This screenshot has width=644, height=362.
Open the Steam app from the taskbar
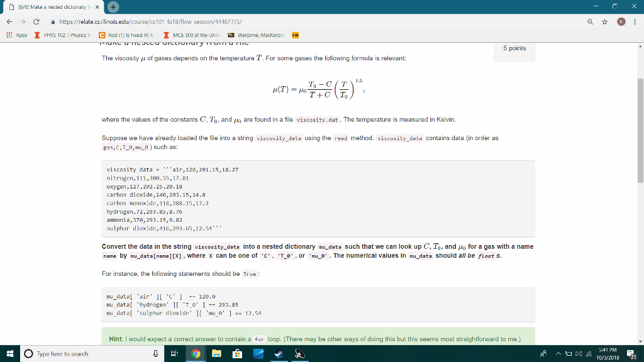(279, 354)
